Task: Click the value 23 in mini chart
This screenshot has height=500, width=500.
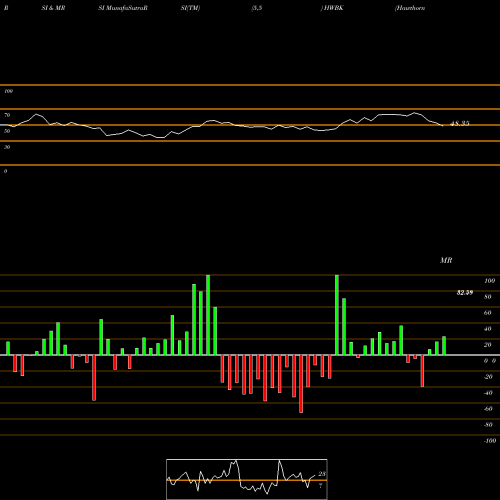Action: click(322, 474)
